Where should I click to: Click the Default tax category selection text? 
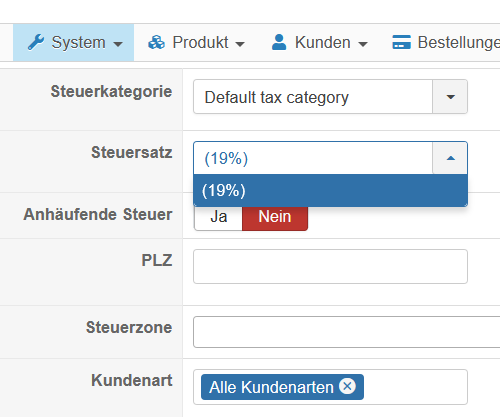pos(277,98)
